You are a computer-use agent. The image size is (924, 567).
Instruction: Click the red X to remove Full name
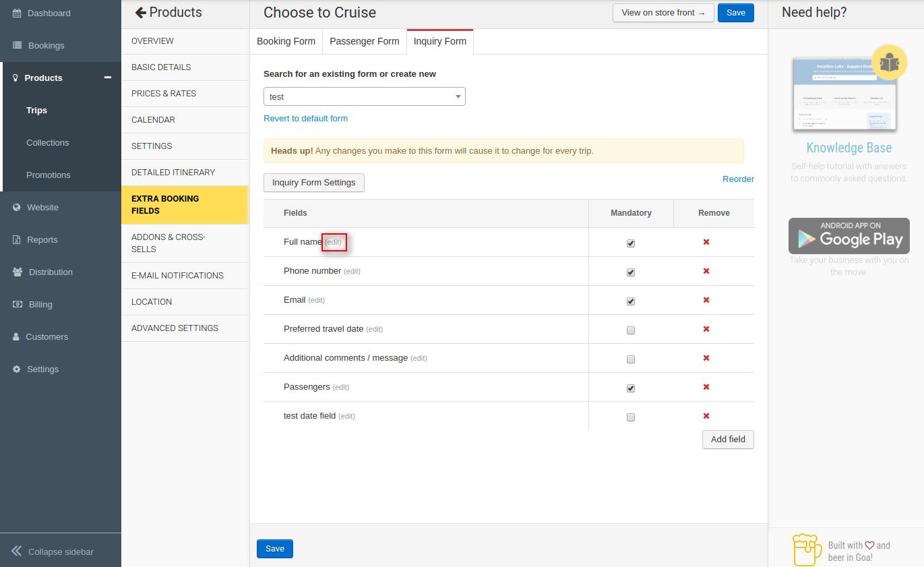[x=706, y=242]
